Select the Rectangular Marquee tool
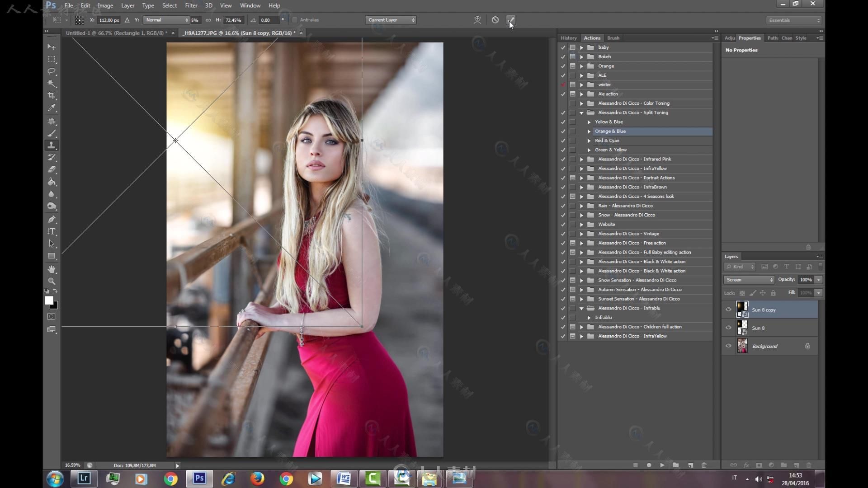The image size is (868, 488). (52, 58)
